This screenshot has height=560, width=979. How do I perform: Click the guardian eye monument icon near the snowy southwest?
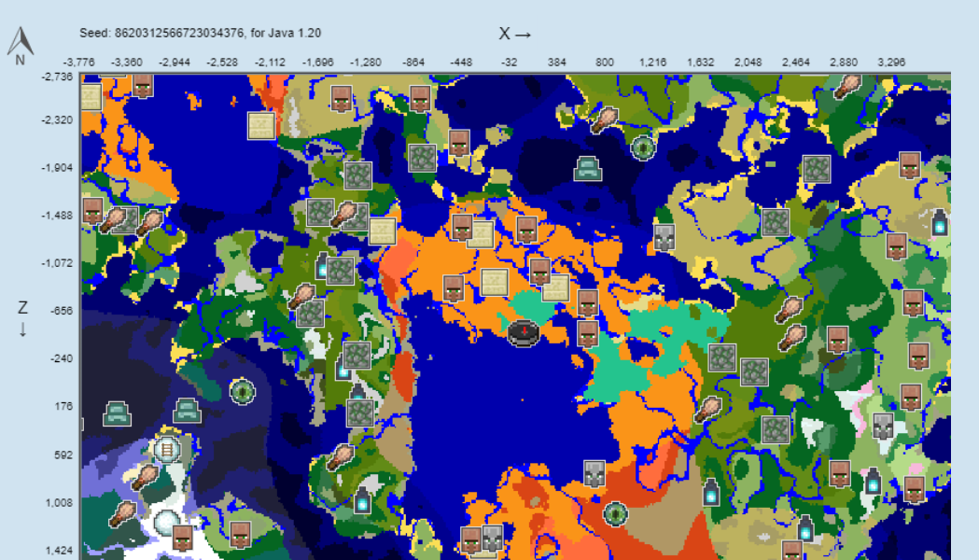[x=243, y=390]
